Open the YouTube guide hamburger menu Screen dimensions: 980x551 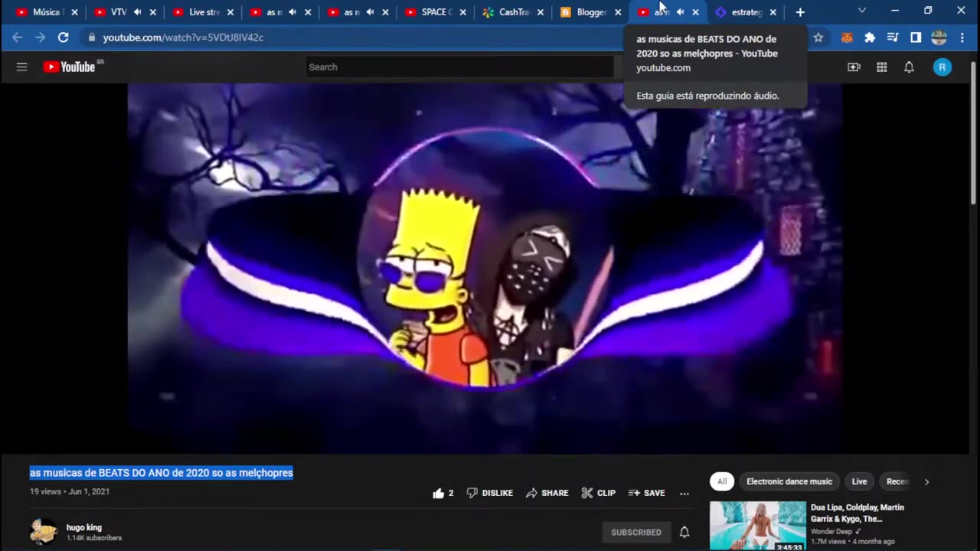coord(21,67)
